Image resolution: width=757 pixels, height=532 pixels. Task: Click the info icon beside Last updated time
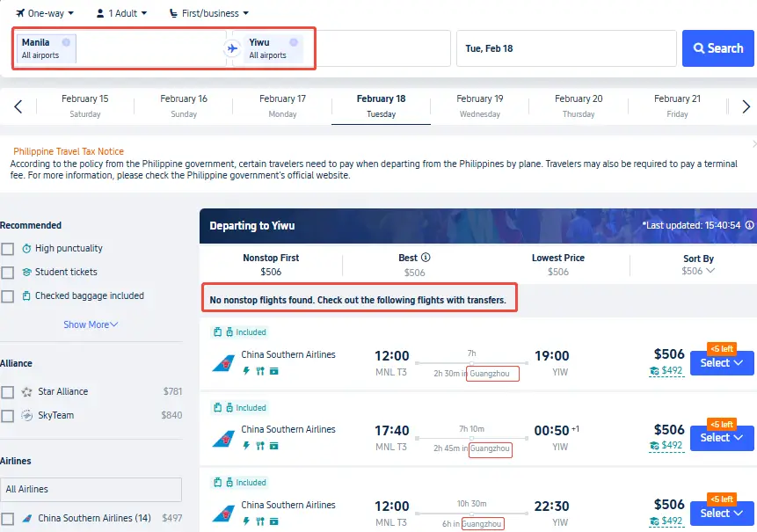coord(749,226)
